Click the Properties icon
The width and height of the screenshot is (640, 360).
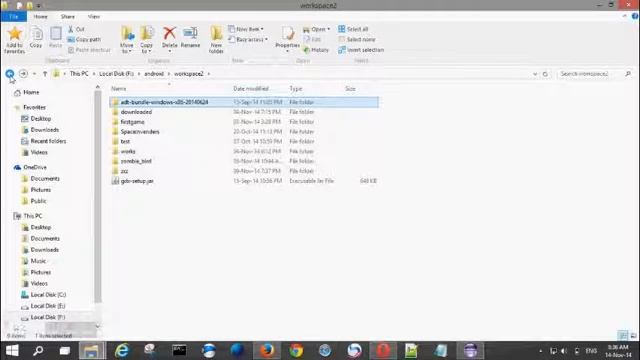(287, 33)
